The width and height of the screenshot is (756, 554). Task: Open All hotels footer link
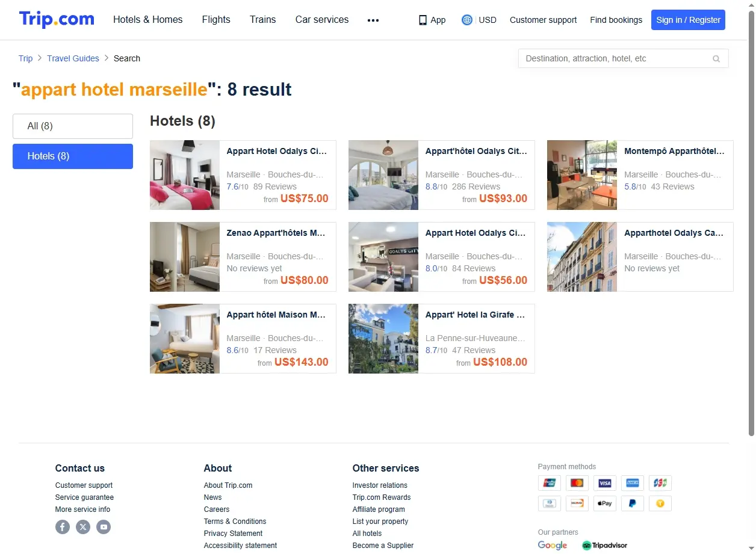point(367,534)
